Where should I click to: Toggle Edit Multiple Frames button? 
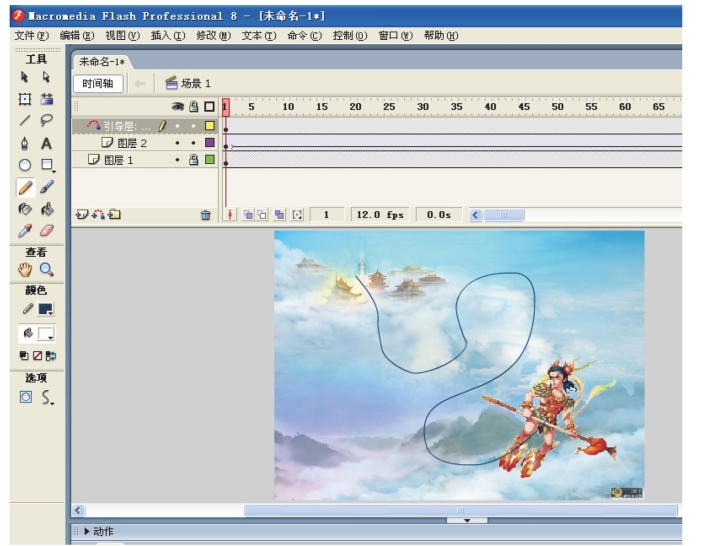coord(279,215)
